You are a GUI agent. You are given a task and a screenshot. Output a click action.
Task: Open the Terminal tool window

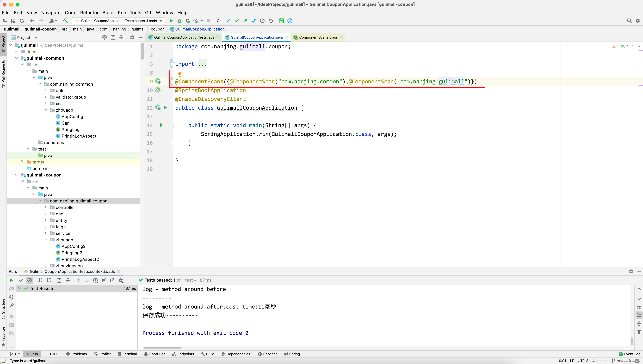pos(127,354)
